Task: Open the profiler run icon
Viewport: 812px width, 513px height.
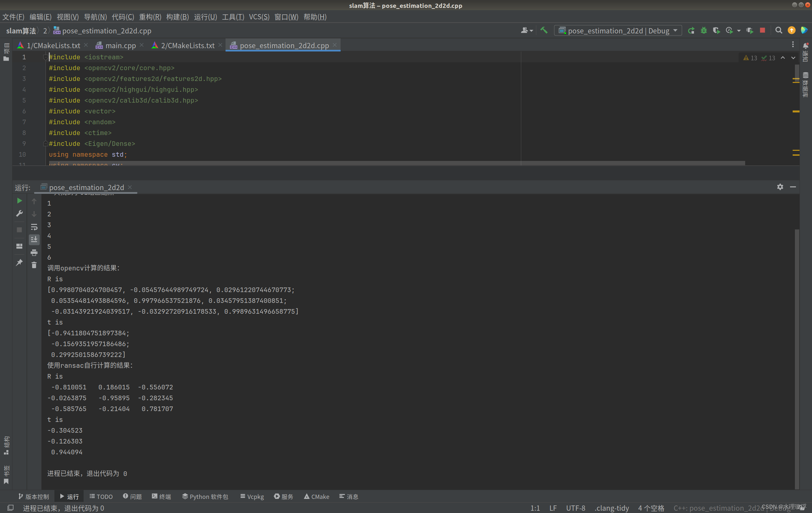Action: [x=729, y=31]
